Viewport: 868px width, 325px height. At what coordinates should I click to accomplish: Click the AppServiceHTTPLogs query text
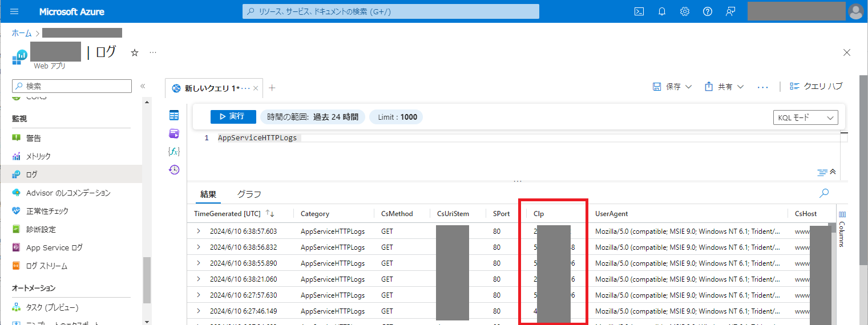click(x=257, y=138)
